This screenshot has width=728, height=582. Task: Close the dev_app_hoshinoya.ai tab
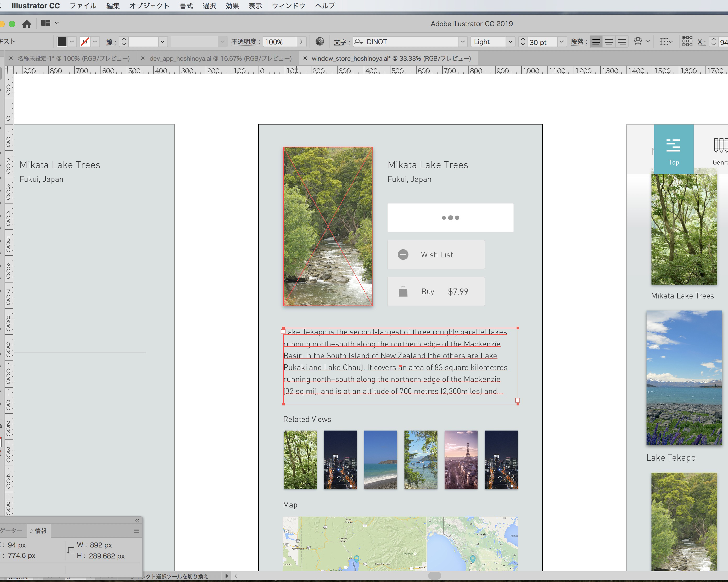point(143,58)
